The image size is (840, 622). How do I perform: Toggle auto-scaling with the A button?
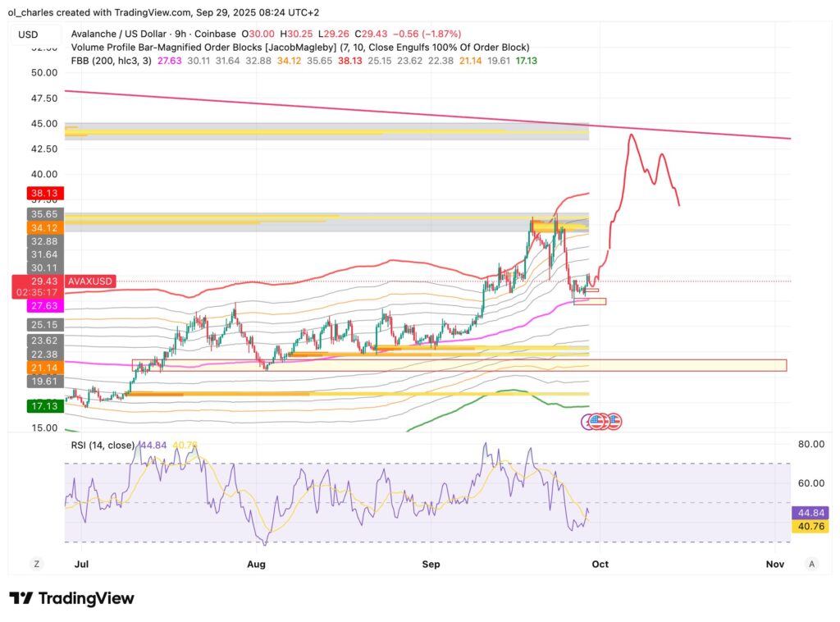811,565
